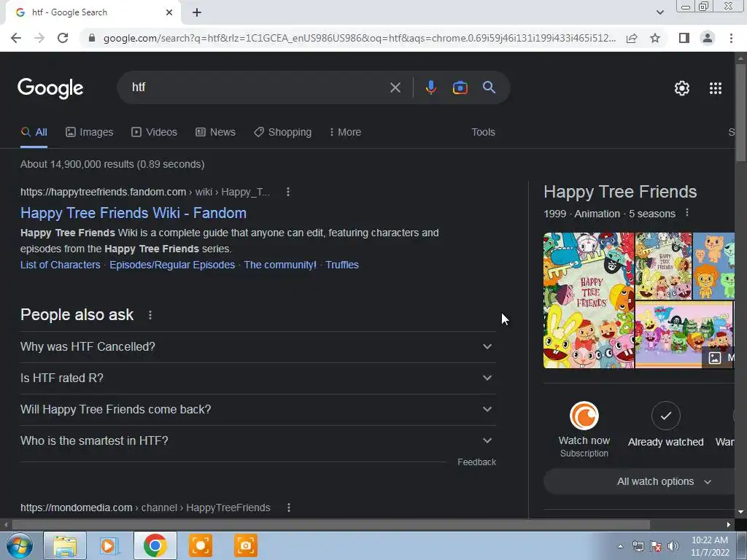Click the horizontal scrollbar right arrow

click(729, 524)
